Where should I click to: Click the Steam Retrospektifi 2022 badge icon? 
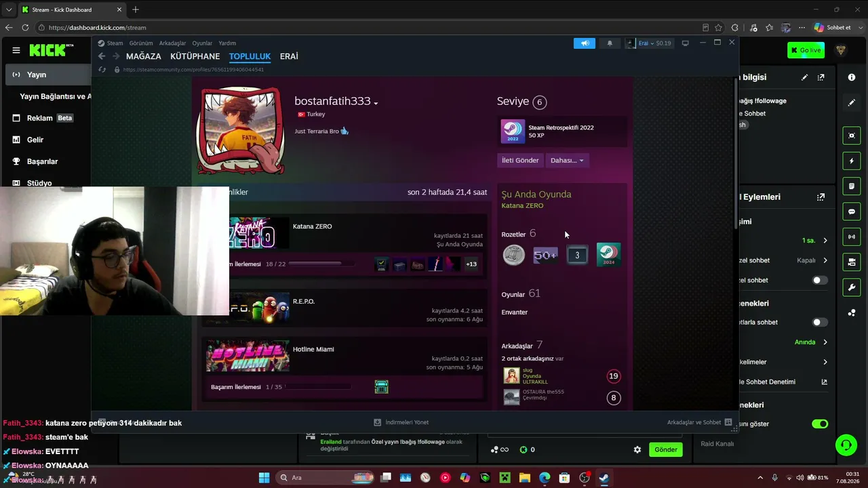[x=513, y=131]
